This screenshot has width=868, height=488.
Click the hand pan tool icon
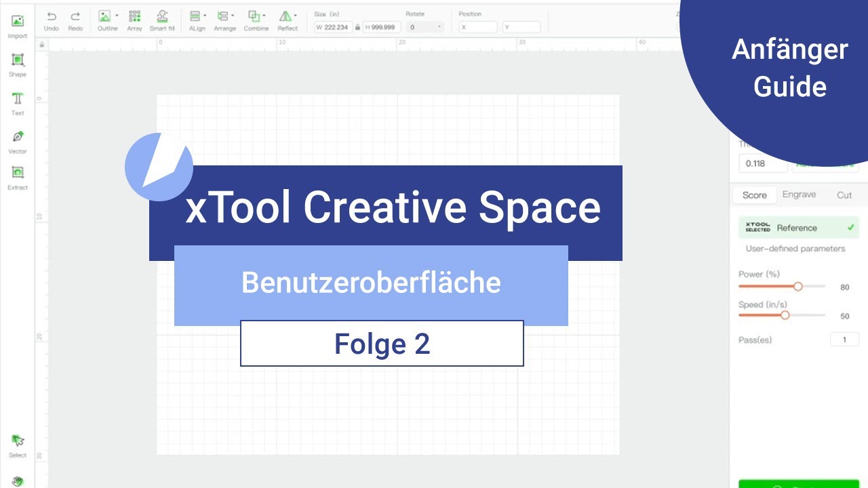18,481
